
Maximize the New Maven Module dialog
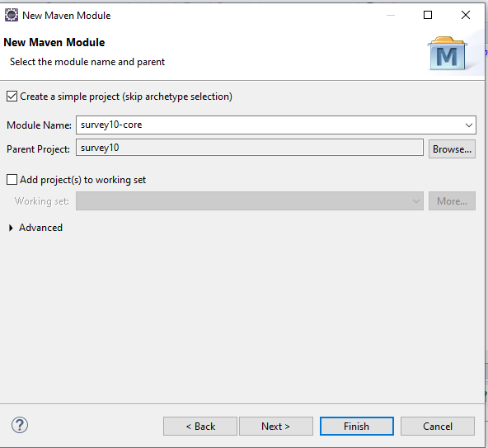click(428, 15)
